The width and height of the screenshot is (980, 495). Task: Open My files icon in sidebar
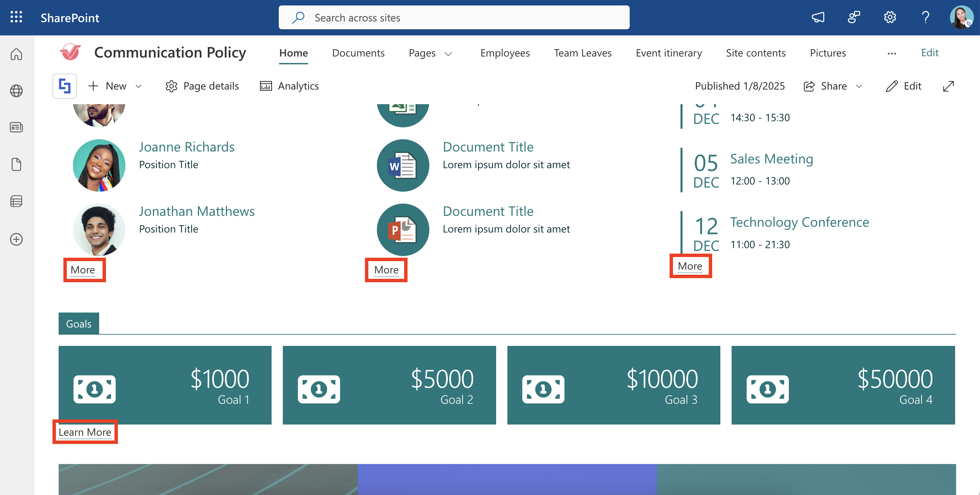click(16, 164)
